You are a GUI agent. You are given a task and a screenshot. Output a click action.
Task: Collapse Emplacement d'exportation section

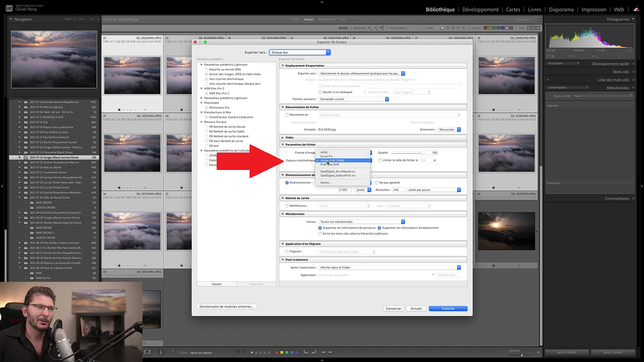click(x=283, y=66)
